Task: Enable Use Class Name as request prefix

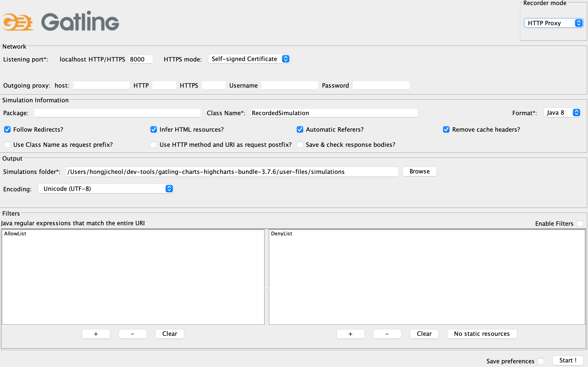Action: (7, 145)
